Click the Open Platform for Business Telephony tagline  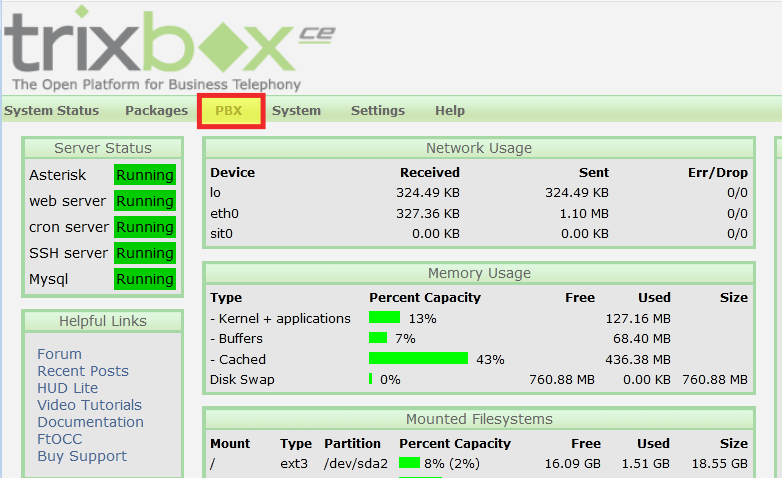(157, 84)
